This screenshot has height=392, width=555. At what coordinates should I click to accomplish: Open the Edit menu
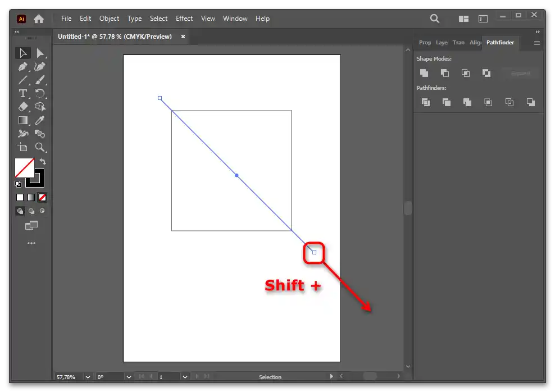click(x=85, y=19)
